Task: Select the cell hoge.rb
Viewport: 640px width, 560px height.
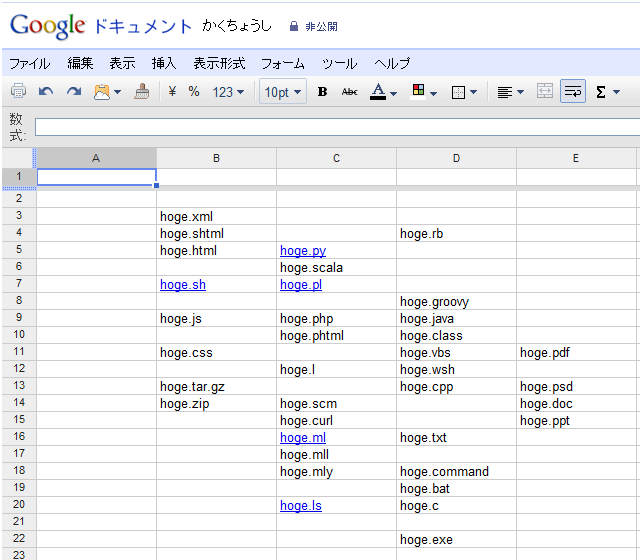Action: coord(456,233)
